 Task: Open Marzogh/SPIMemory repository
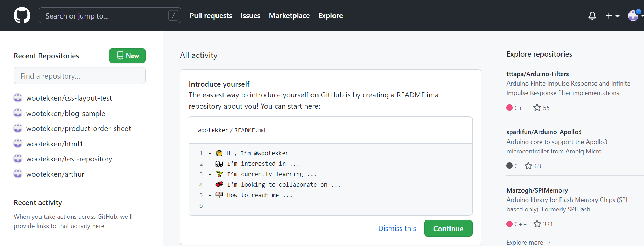point(537,190)
